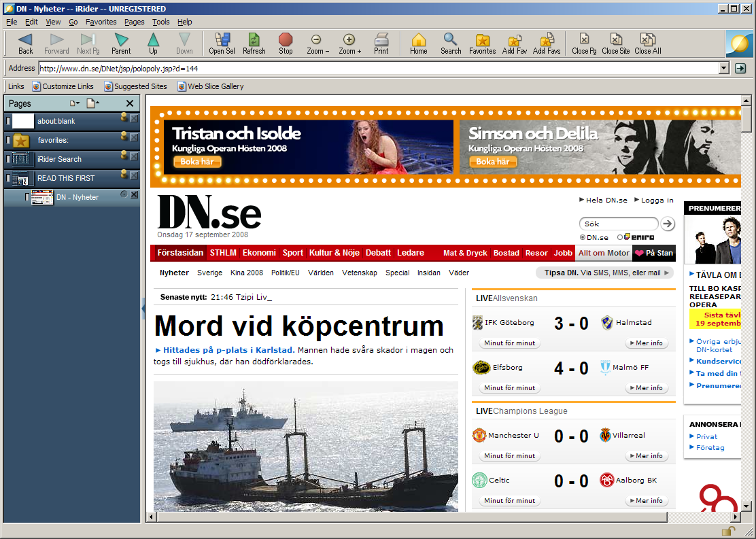Click pin icon on favorites: row

coord(124,135)
